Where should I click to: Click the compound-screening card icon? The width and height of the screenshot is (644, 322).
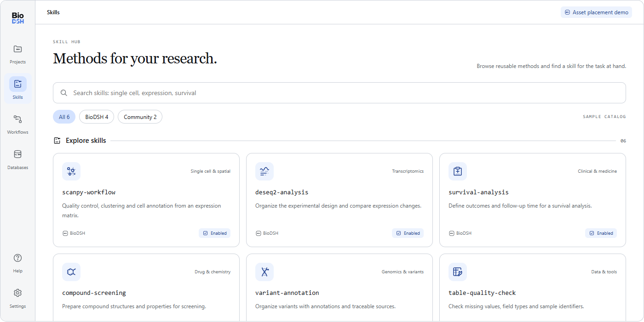tap(71, 272)
